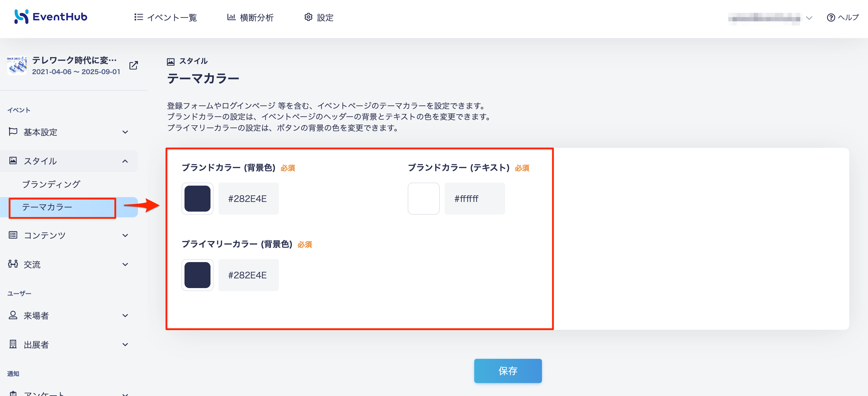Viewport: 868px width, 396px height.
Task: Click the コンテンツ list icon
Action: tap(13, 235)
